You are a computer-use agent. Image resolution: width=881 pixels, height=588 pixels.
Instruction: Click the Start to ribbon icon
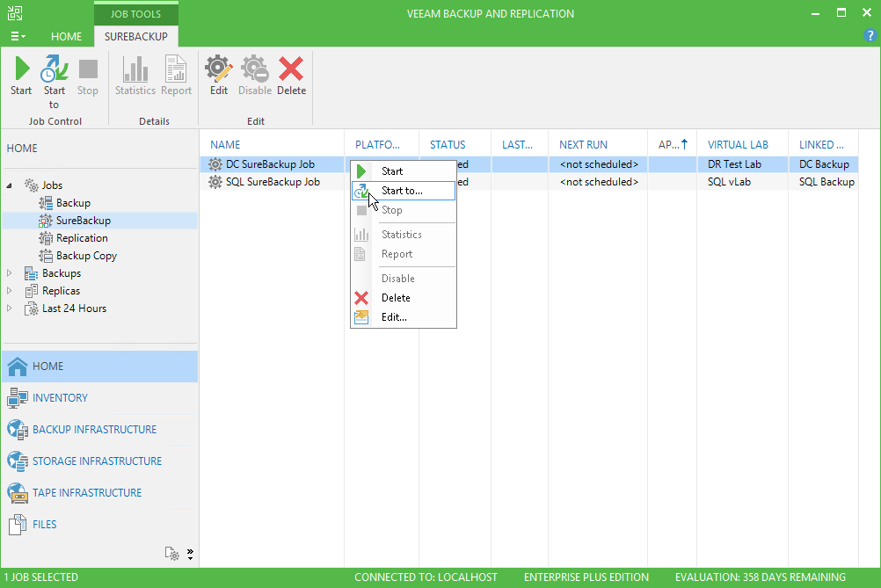55,70
